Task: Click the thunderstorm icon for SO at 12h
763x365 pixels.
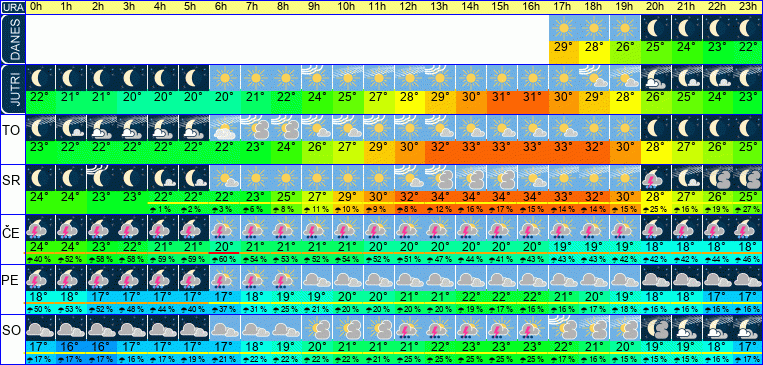Action: pyautogui.click(x=410, y=328)
